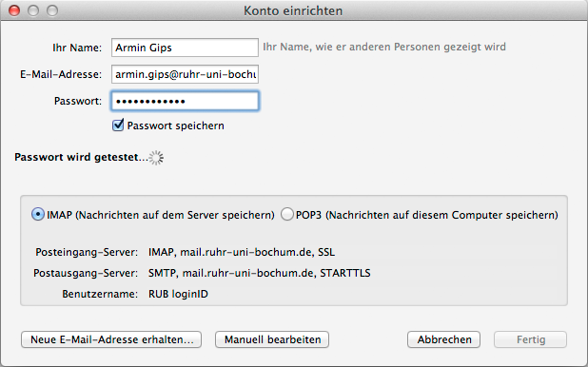Click the Konto einrichten title bar text

[293, 10]
